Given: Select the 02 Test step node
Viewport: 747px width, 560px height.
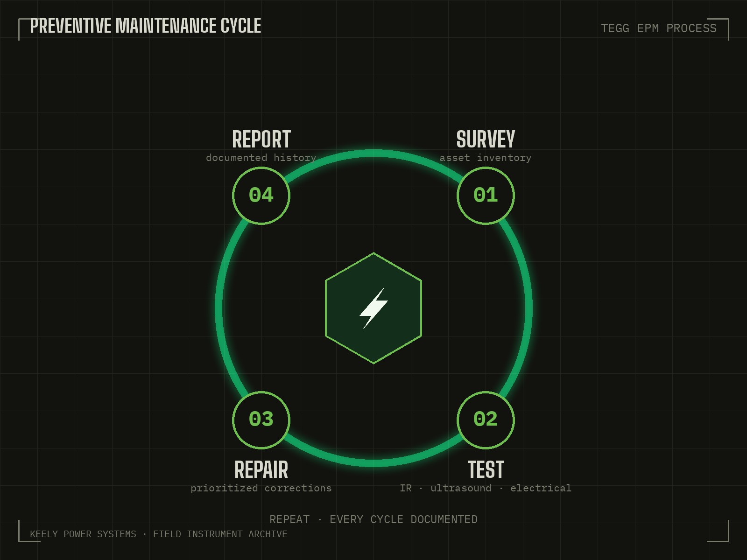Looking at the screenshot, I should tap(486, 420).
